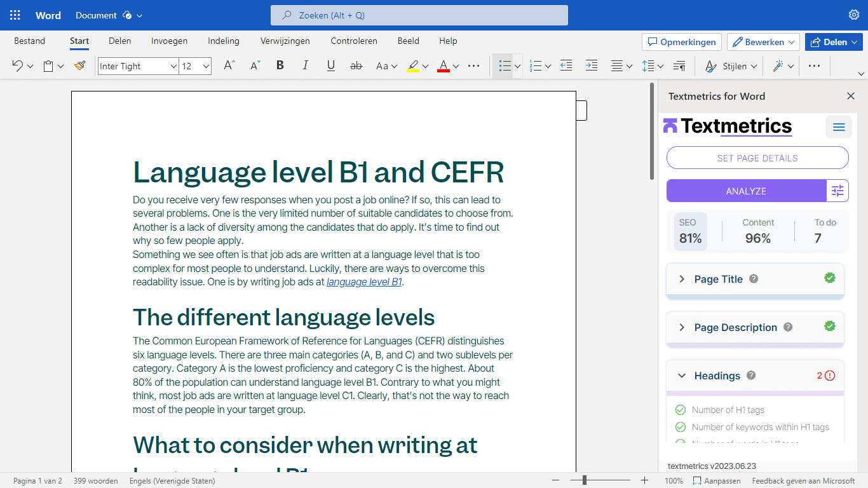Open the Textmetrics hamburger menu
Screen dimensions: 868x488
[x=838, y=127]
